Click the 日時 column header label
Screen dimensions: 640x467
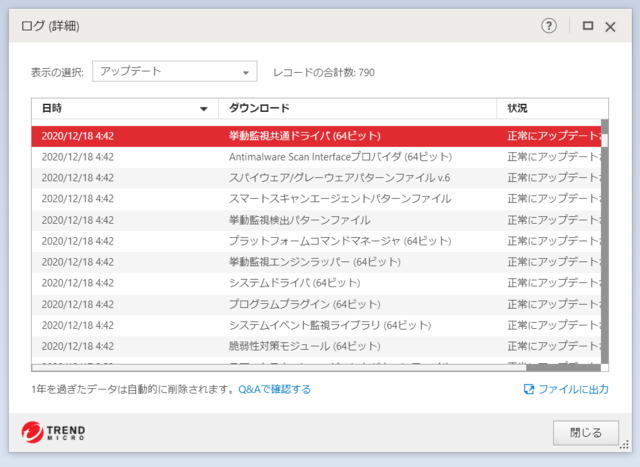52,108
